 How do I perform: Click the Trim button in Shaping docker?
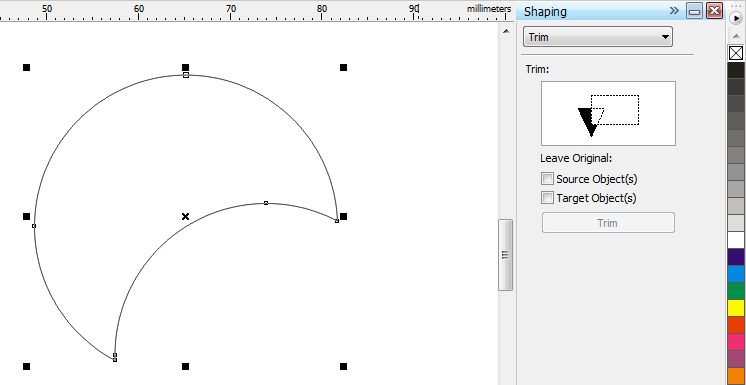pos(608,223)
